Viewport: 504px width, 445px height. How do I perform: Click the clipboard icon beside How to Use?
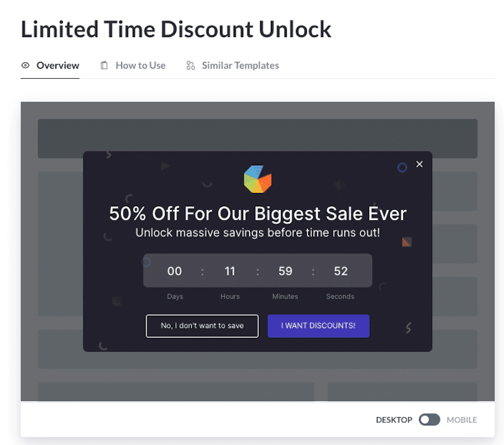coord(105,66)
